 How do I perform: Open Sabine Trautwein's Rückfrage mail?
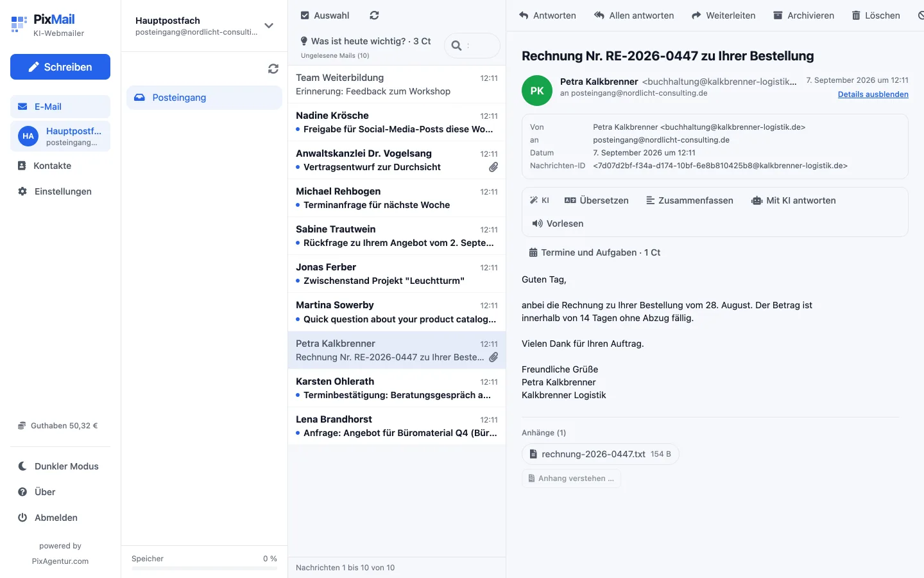(397, 236)
